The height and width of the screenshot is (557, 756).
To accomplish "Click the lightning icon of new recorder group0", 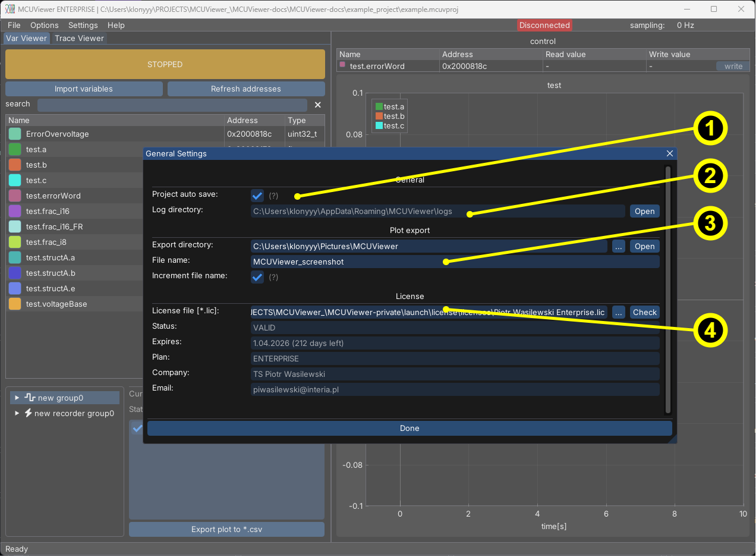I will pos(28,413).
